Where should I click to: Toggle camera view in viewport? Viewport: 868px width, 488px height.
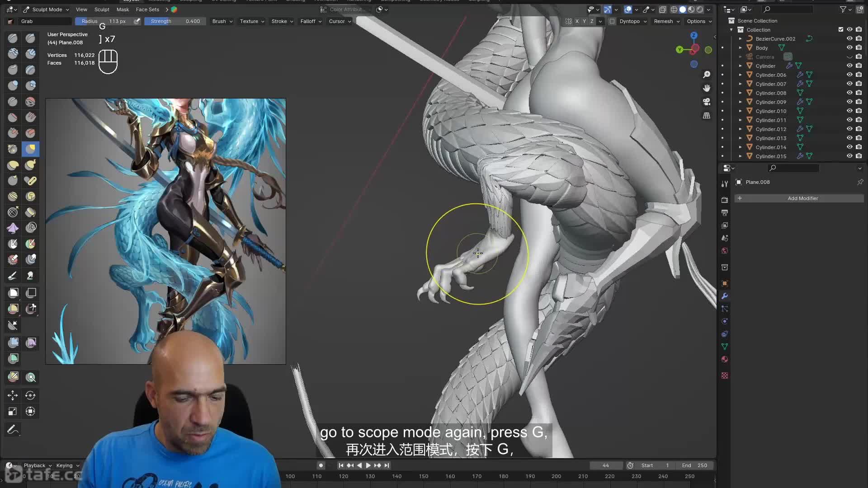(707, 102)
